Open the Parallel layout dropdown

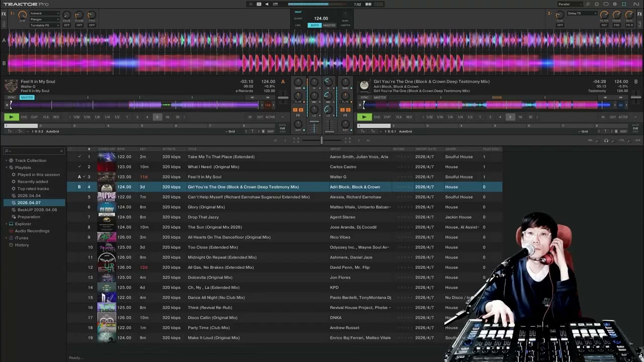[570, 4]
